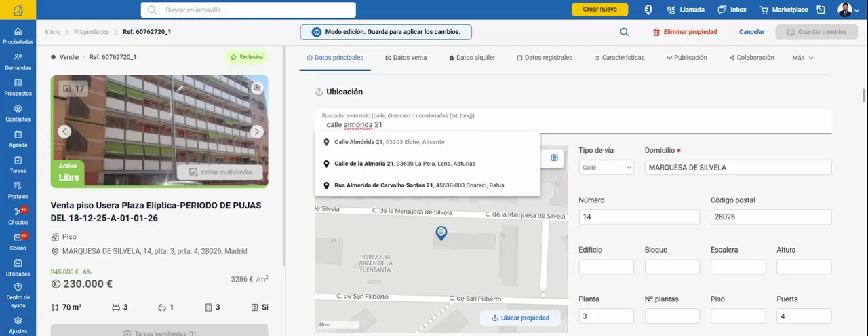Select suggestion Calle de la Almoria 21
The width and height of the screenshot is (868, 336).
[427, 164]
